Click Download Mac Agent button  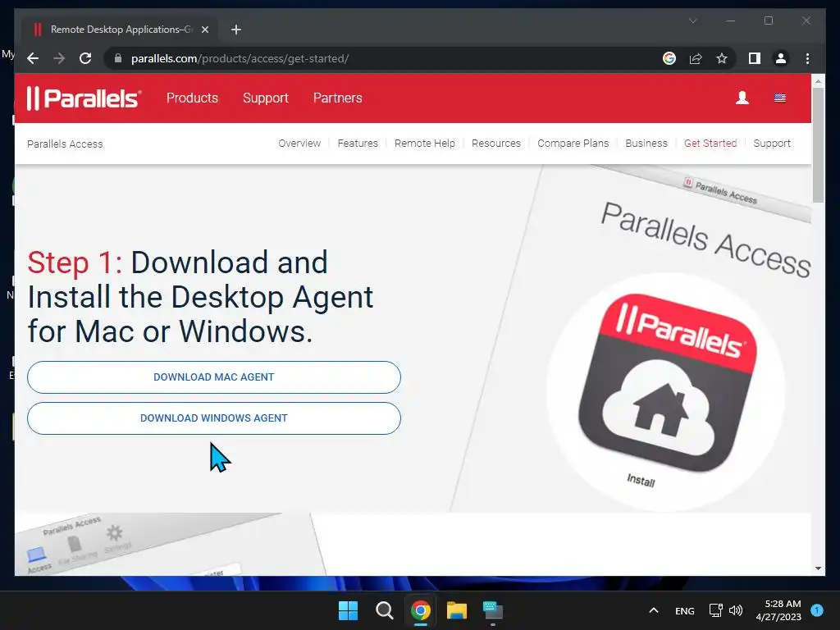[214, 377]
